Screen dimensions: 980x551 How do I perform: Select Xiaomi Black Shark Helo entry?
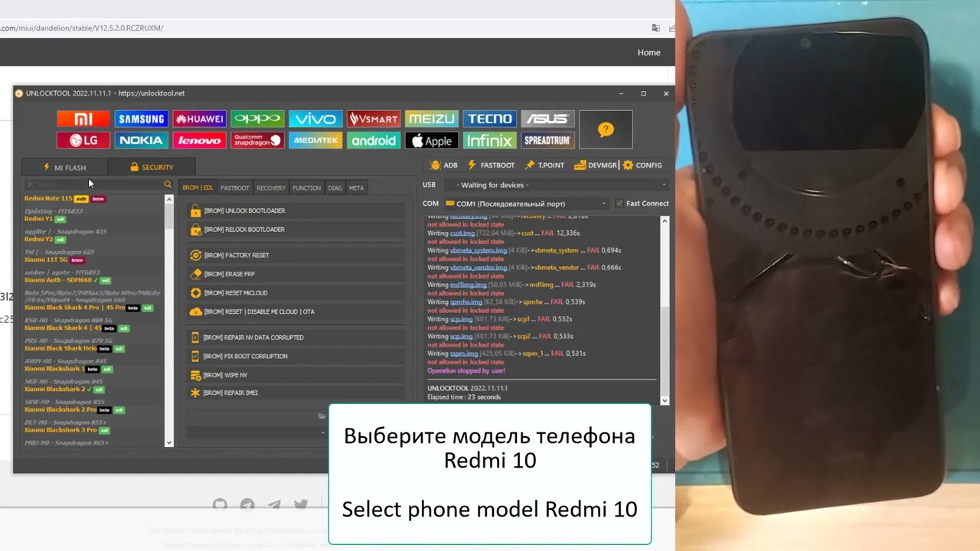point(60,348)
